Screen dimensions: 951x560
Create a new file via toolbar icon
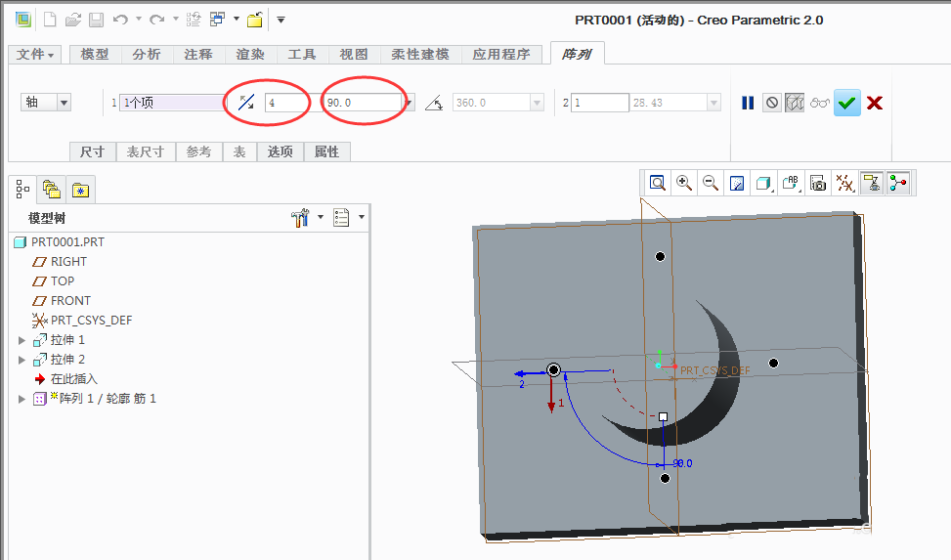point(51,20)
